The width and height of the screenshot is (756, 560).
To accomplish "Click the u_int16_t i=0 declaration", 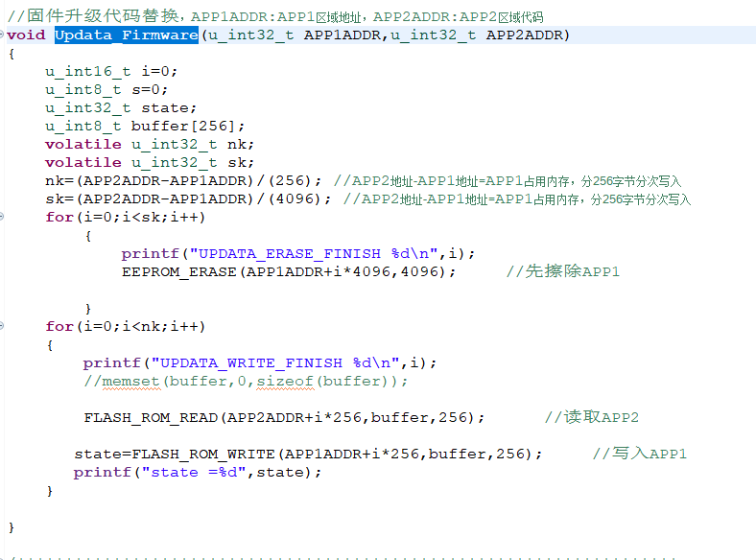I will click(x=110, y=72).
